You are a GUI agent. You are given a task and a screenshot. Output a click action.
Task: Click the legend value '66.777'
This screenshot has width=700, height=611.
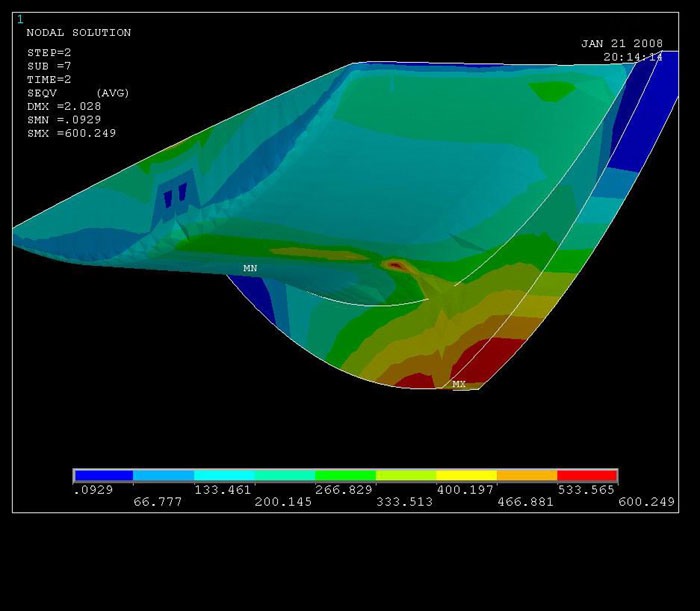158,502
